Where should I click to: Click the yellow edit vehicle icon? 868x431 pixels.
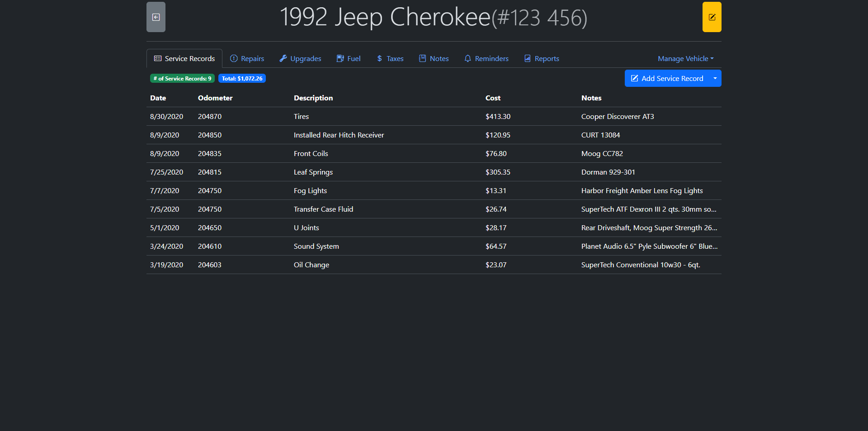pyautogui.click(x=712, y=17)
